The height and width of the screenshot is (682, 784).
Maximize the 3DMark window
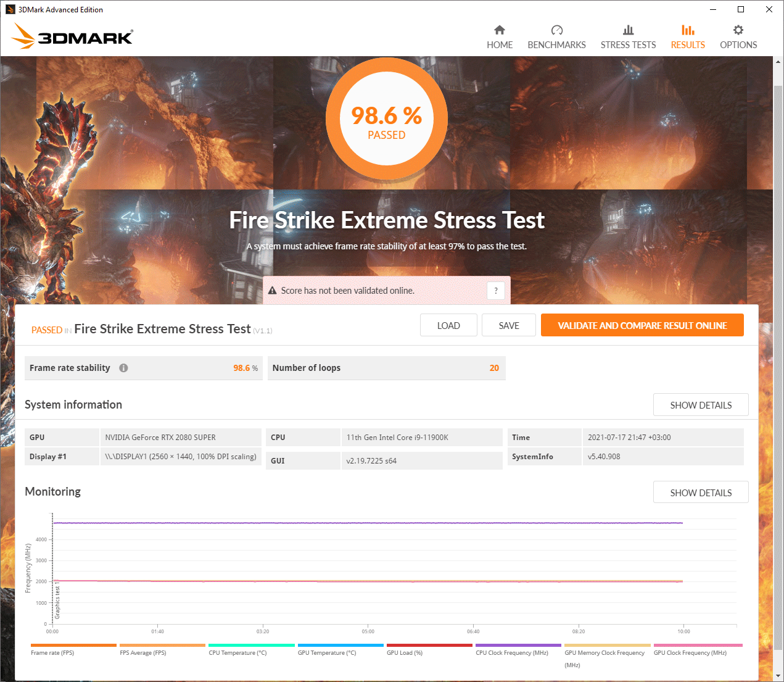[x=741, y=9]
